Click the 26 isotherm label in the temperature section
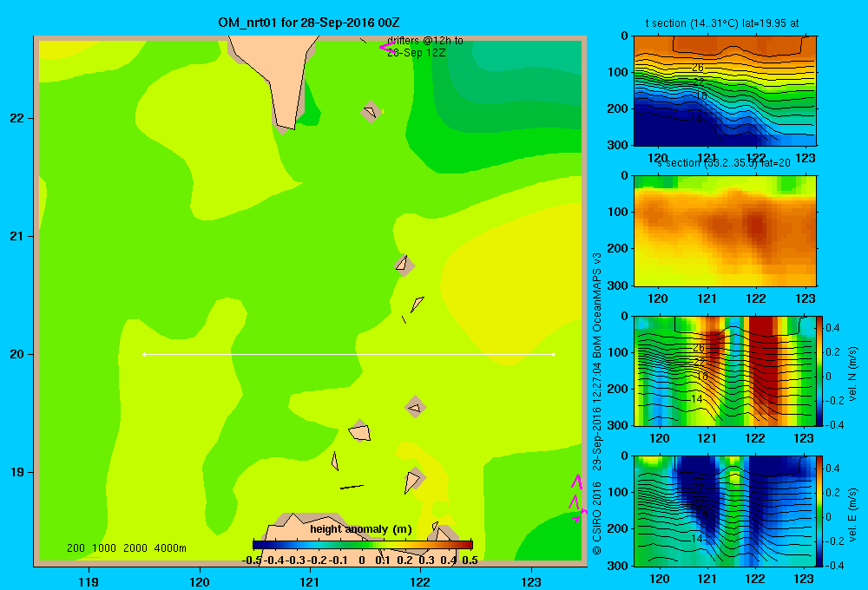The width and height of the screenshot is (868, 590). pos(698,68)
